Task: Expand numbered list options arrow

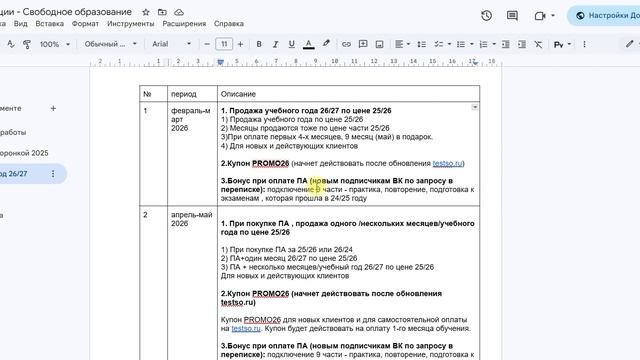Action: tap(494, 44)
